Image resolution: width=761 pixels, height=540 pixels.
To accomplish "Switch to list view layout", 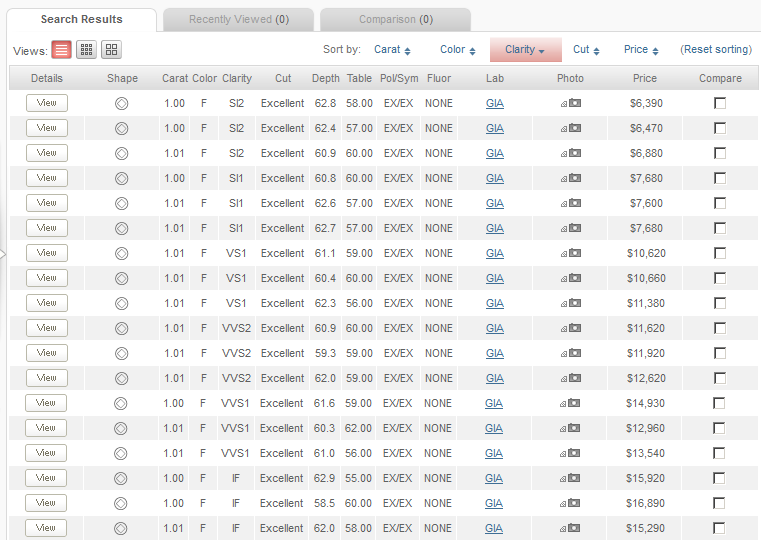I will pos(62,50).
